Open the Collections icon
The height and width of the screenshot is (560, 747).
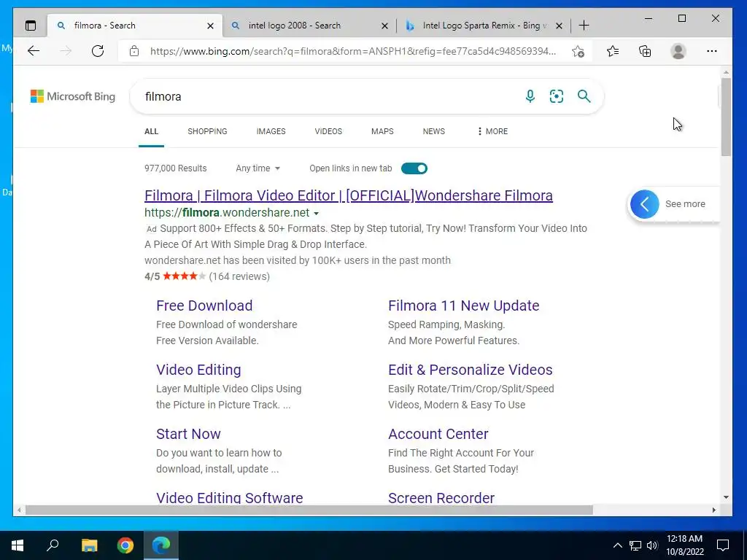(x=645, y=51)
